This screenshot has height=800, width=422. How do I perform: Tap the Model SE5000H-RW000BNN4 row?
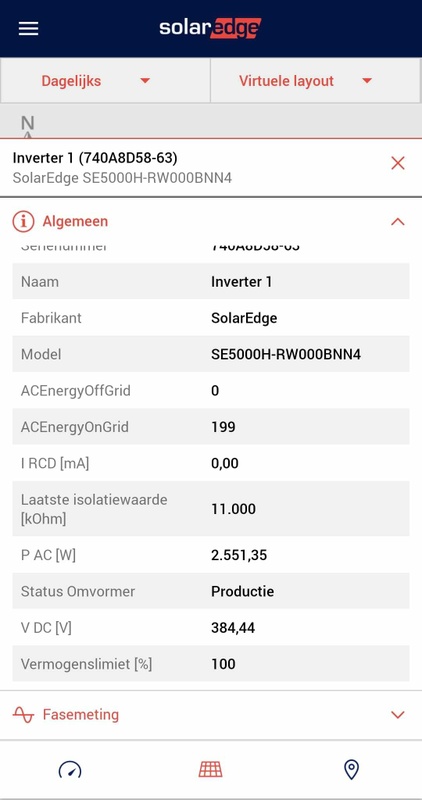211,354
